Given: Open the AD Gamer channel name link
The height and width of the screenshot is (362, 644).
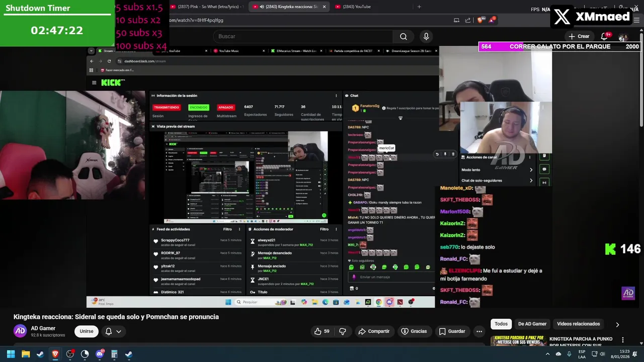Looking at the screenshot, I should [43, 328].
